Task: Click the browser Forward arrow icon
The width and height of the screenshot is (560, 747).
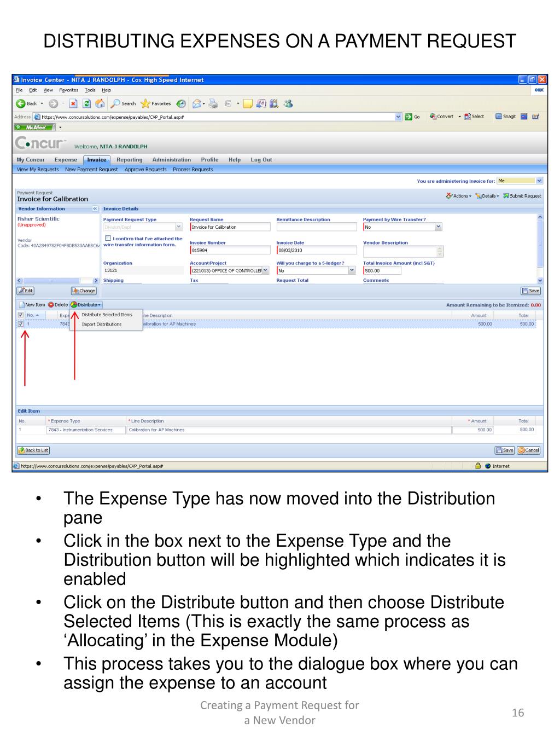Action: point(53,103)
